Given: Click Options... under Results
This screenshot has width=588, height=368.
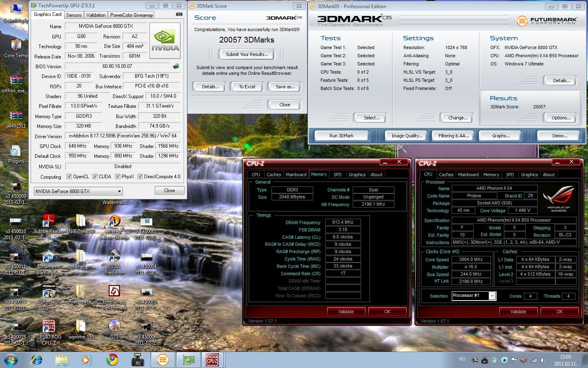Looking at the screenshot, I should [x=561, y=118].
